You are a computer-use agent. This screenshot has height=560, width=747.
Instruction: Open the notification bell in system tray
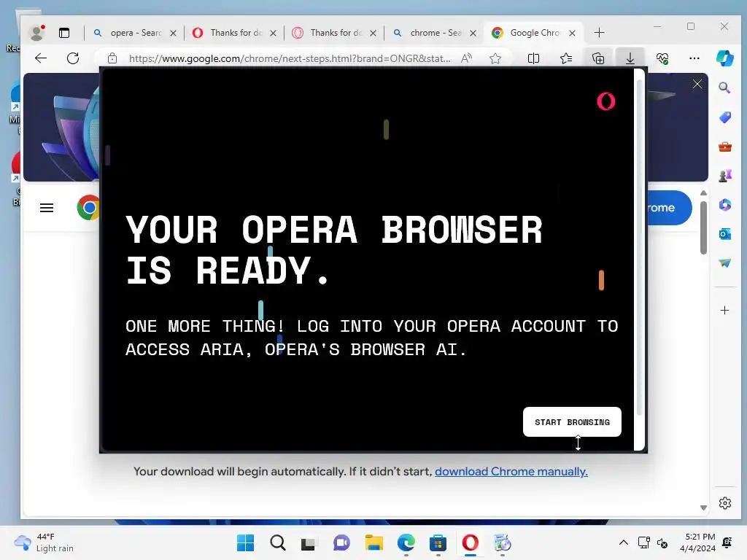click(x=727, y=542)
